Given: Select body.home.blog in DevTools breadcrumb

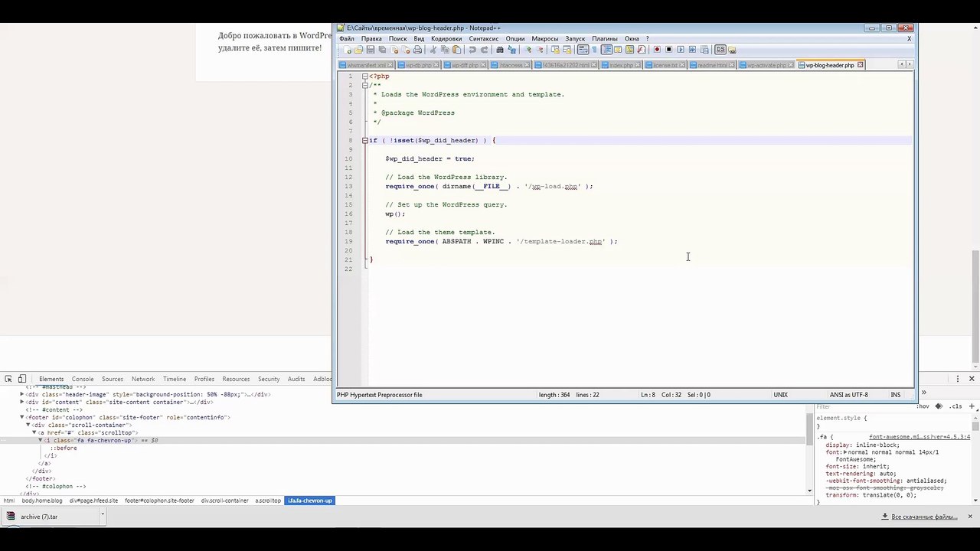Looking at the screenshot, I should (42, 500).
